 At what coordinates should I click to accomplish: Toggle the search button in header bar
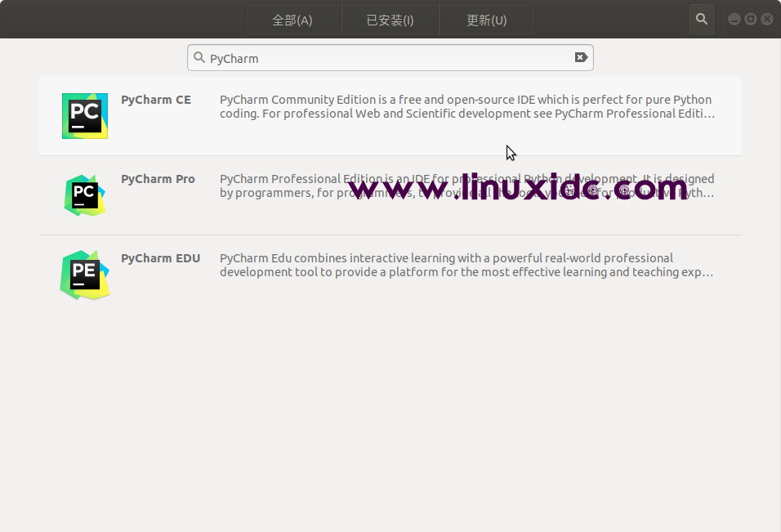[701, 20]
